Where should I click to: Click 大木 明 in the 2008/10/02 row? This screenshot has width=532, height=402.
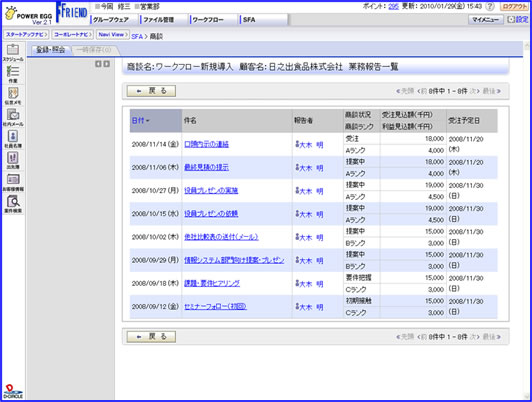coord(311,237)
